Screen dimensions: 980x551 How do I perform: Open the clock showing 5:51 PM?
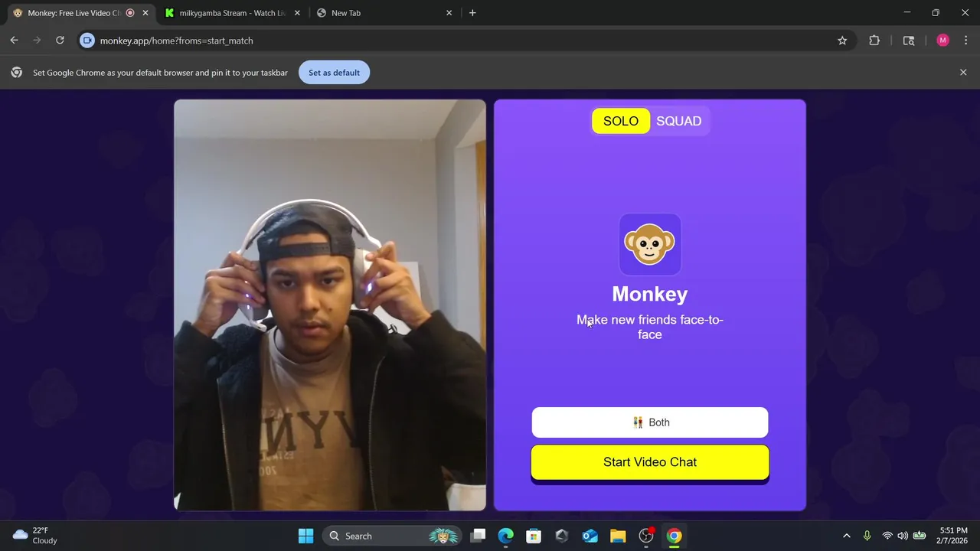point(953,536)
